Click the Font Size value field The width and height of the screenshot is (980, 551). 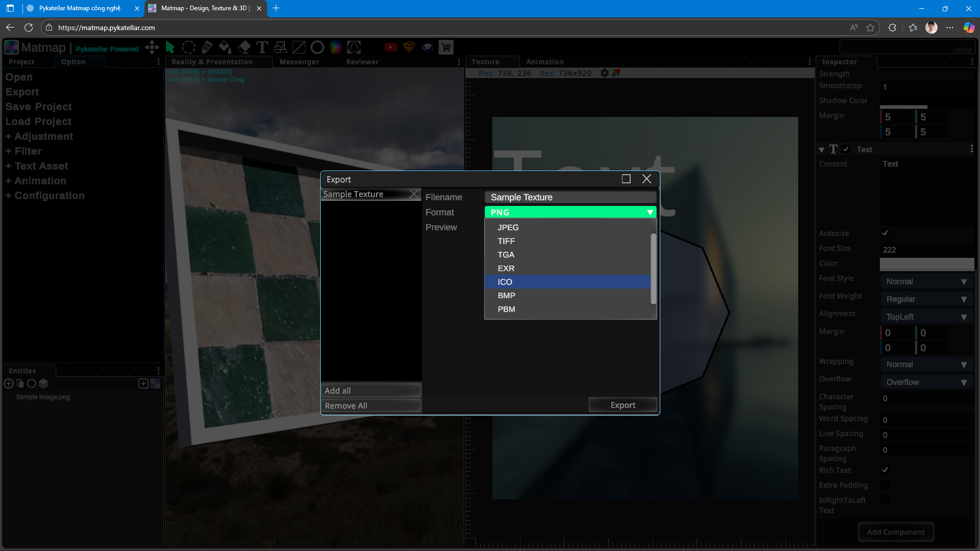[x=926, y=250]
